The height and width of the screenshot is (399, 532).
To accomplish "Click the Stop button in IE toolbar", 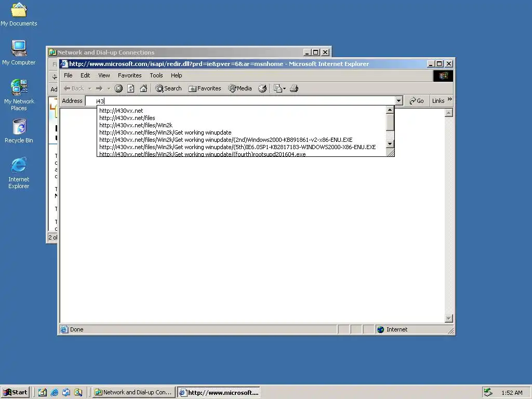I will pyautogui.click(x=118, y=88).
